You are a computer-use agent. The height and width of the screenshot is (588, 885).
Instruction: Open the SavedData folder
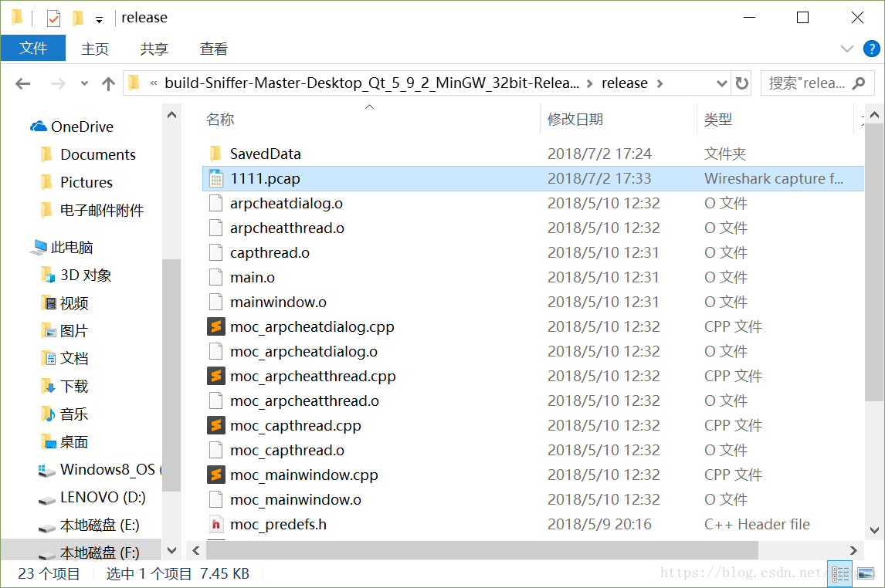click(x=265, y=154)
